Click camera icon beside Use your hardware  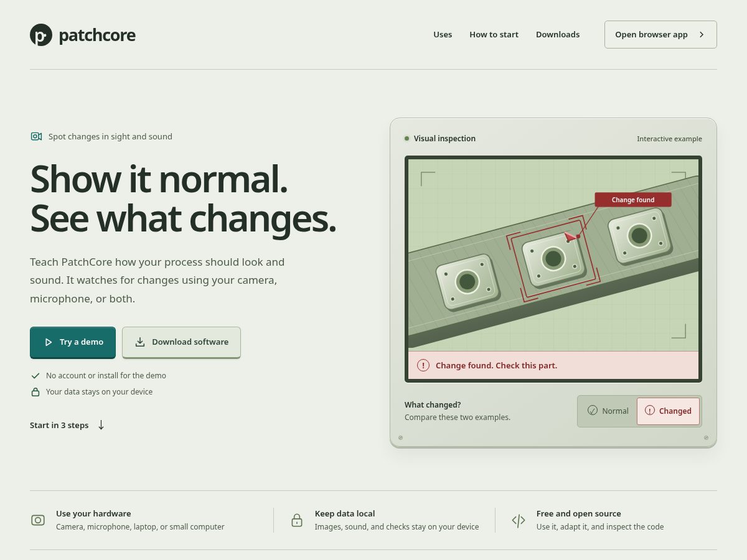click(38, 520)
